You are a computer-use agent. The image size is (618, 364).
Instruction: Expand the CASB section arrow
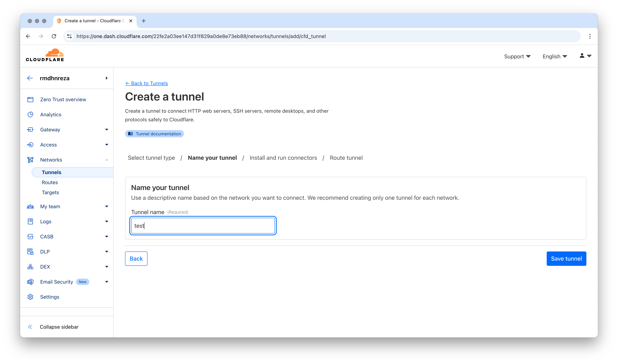tap(107, 237)
